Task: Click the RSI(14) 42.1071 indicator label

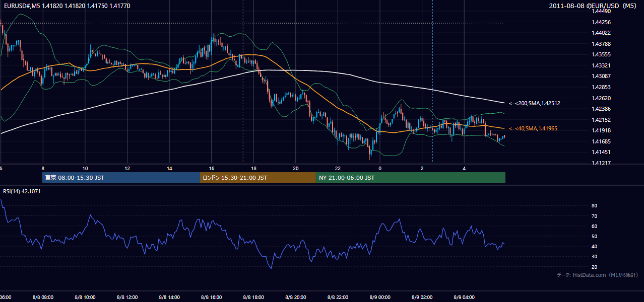Action: (x=22, y=191)
